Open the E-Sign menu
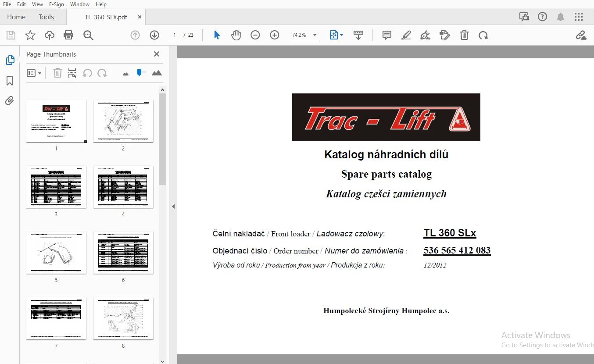The width and height of the screenshot is (594, 364). [57, 4]
